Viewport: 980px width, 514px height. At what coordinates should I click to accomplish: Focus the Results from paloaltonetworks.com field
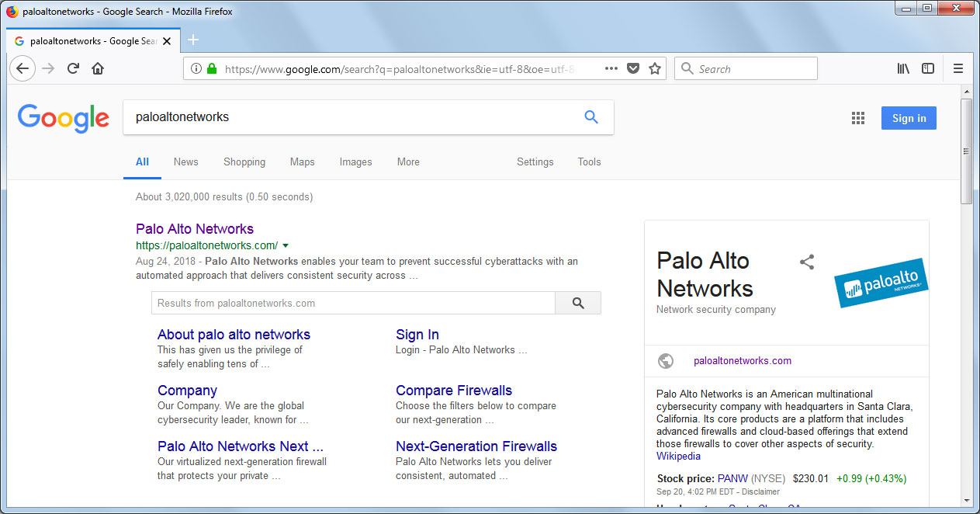click(353, 303)
